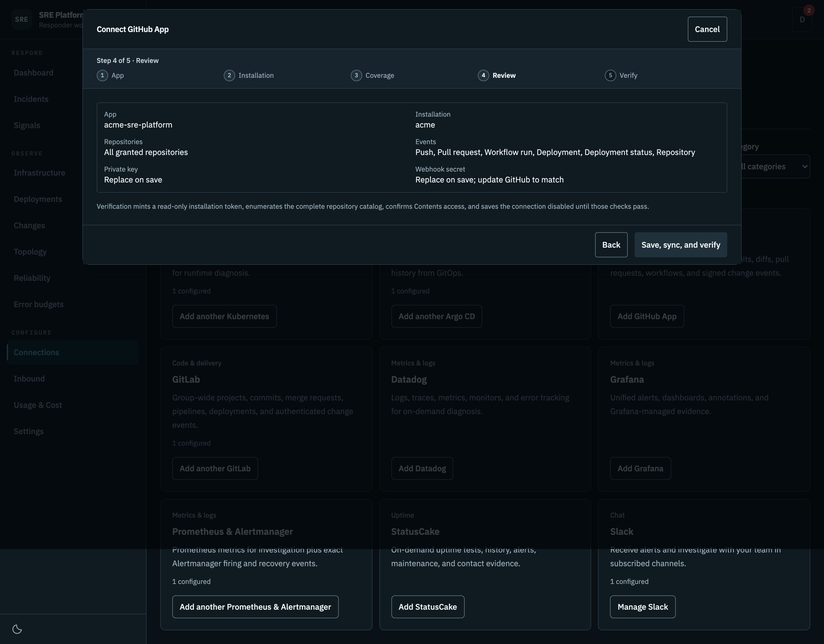Click Manage Slack button
The height and width of the screenshot is (644, 824).
pos(643,607)
